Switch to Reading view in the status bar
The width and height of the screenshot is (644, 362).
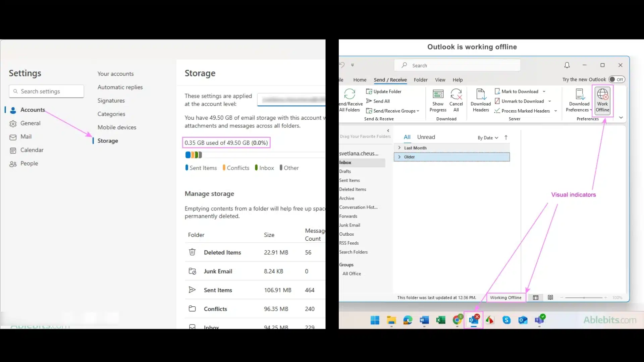[x=550, y=297]
